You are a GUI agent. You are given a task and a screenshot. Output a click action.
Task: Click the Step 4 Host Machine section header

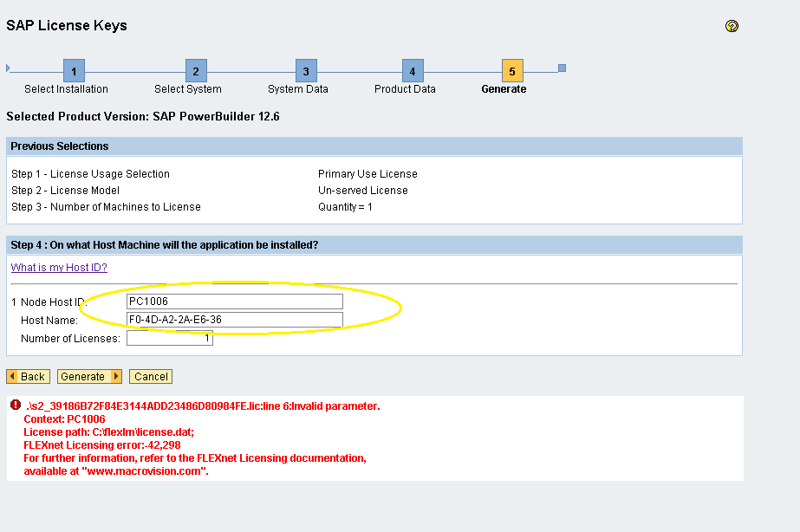click(374, 245)
